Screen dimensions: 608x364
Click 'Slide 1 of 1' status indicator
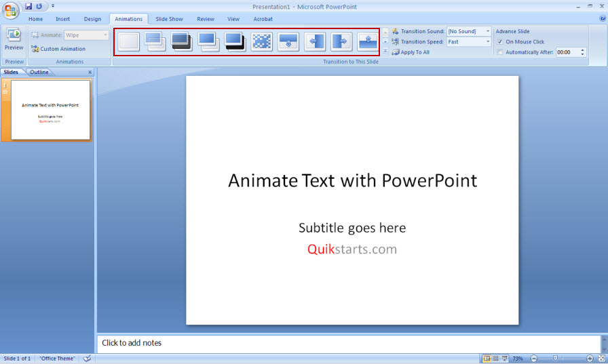point(17,359)
